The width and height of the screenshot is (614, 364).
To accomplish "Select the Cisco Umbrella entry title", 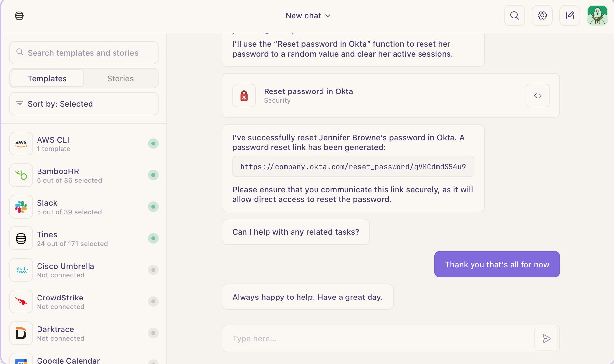I will click(65, 266).
